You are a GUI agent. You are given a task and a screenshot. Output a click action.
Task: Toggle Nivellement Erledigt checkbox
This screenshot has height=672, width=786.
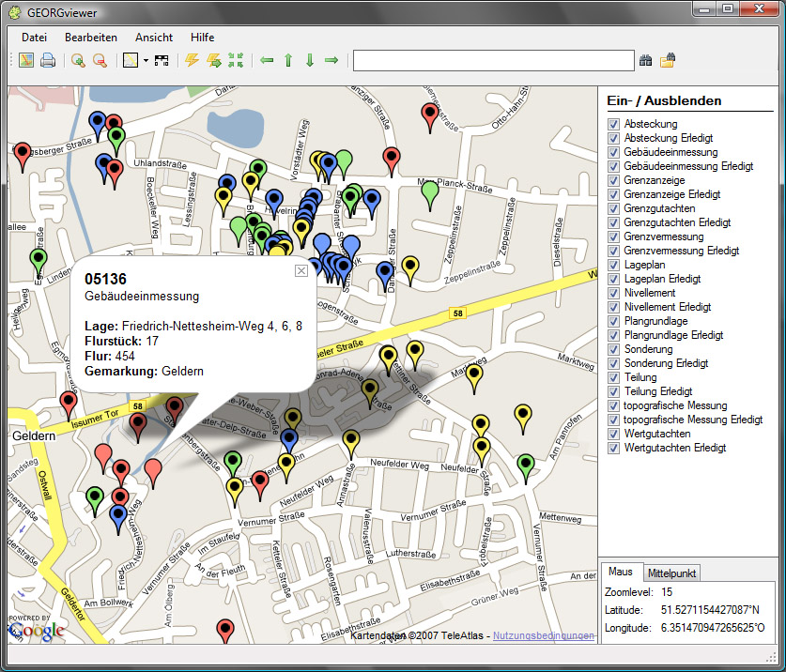coord(613,307)
